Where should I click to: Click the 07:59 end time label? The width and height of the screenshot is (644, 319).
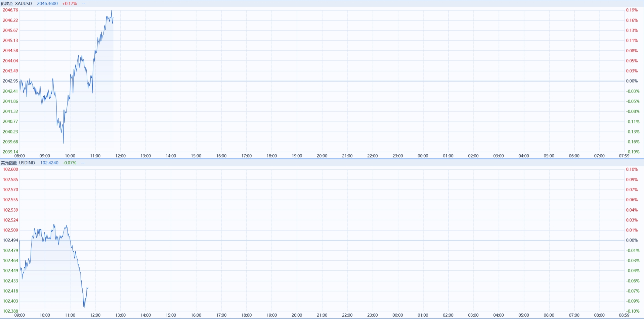[x=624, y=156]
